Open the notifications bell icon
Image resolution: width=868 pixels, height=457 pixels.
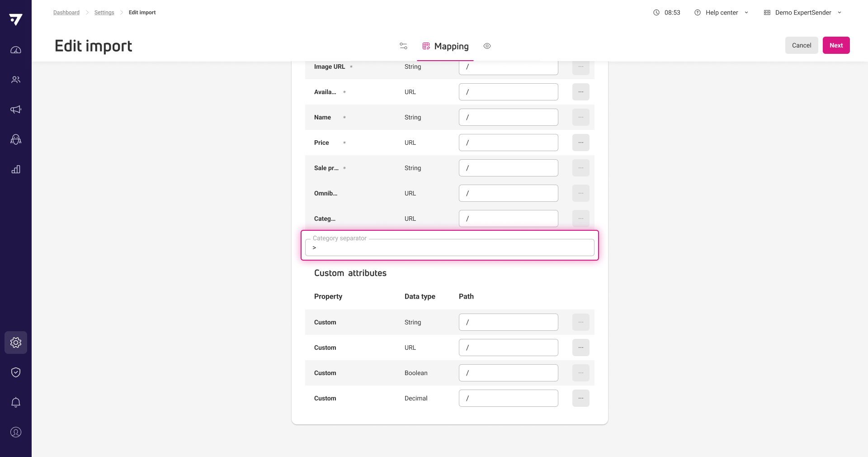(x=16, y=402)
